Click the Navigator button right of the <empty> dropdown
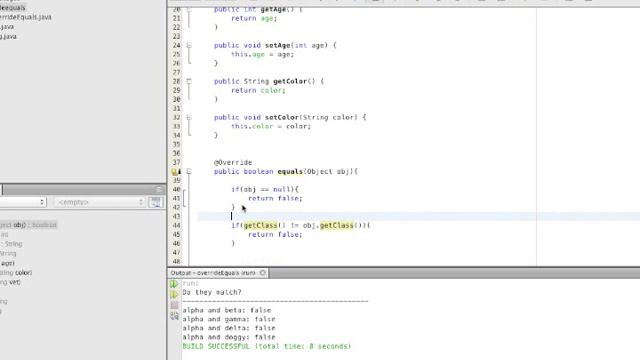 tap(156, 202)
